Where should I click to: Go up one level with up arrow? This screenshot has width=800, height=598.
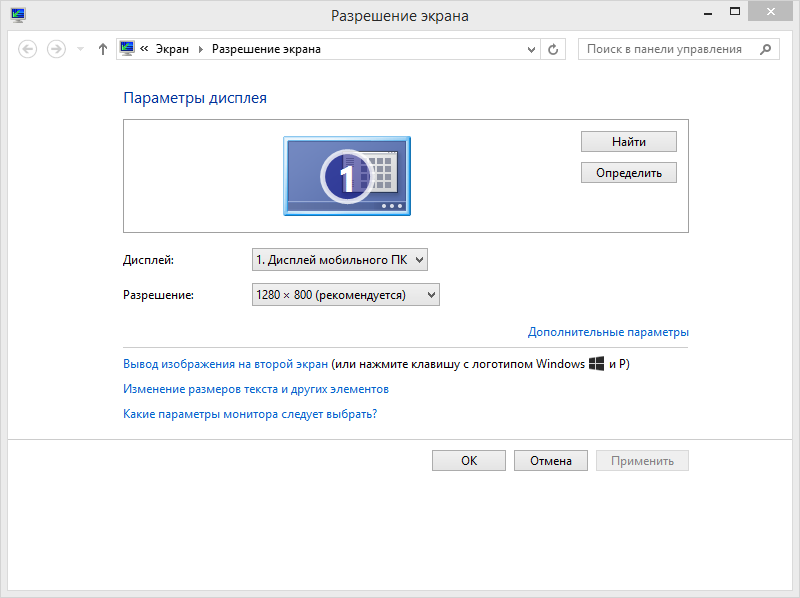(103, 49)
